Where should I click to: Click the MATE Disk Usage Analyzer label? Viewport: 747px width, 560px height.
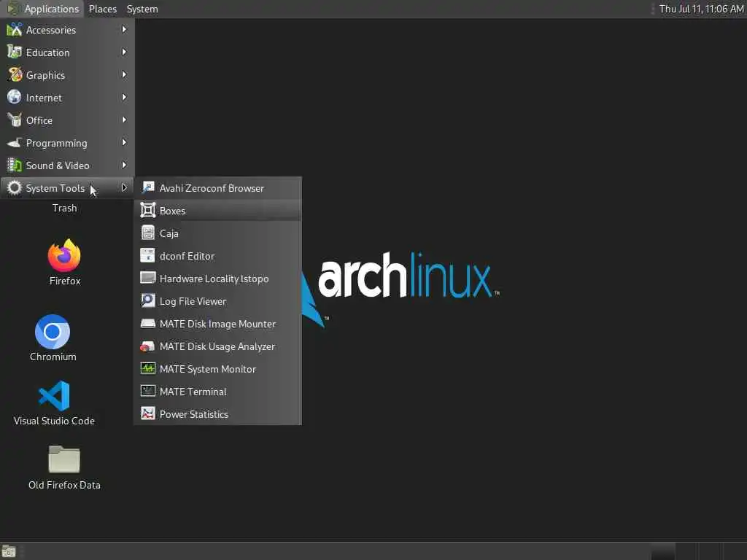coord(217,346)
